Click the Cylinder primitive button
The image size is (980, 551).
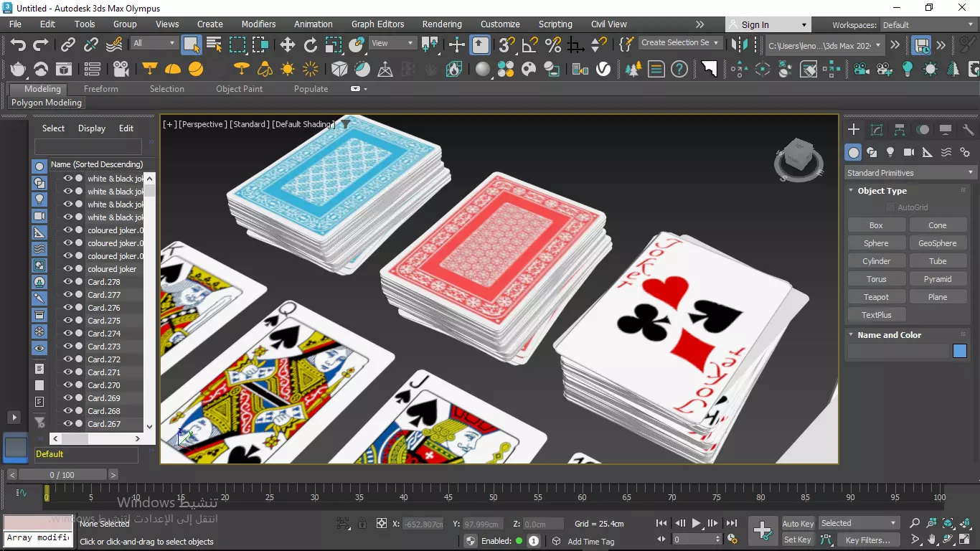click(x=876, y=261)
